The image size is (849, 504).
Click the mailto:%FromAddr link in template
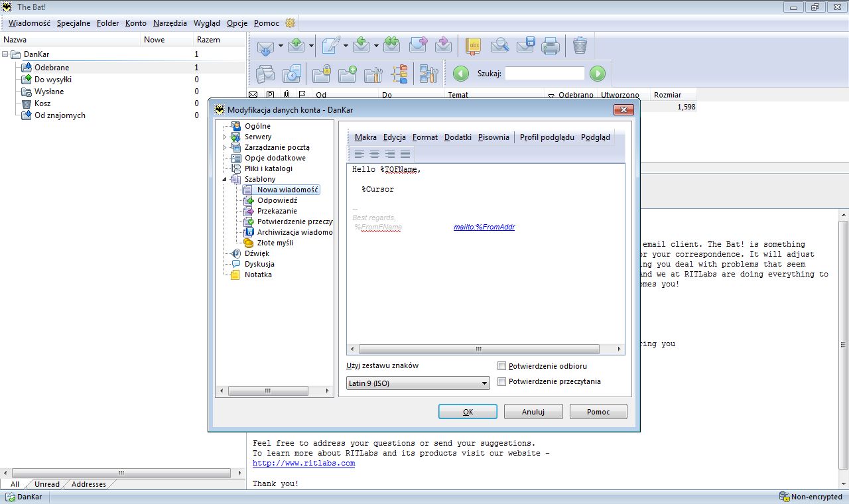[484, 227]
